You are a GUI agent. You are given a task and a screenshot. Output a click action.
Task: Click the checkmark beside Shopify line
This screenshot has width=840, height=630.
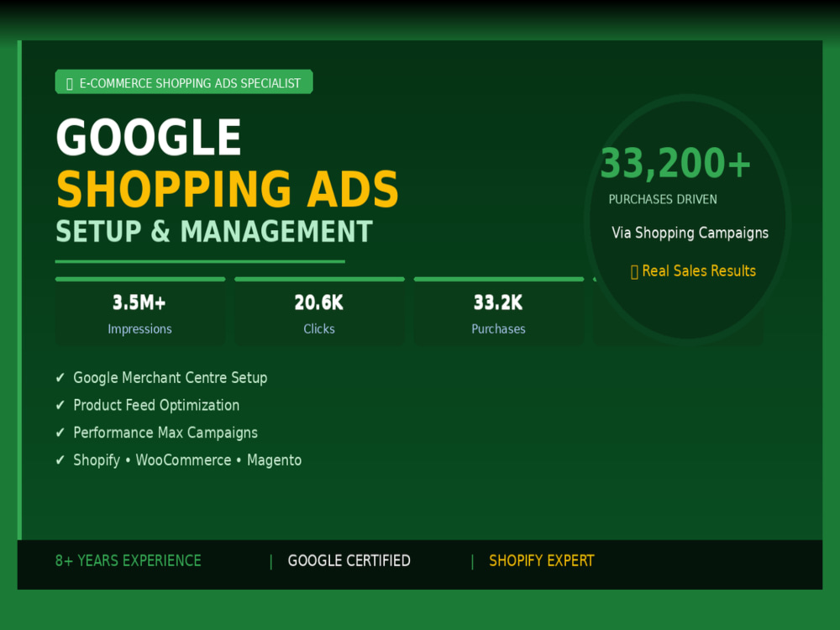coord(60,460)
